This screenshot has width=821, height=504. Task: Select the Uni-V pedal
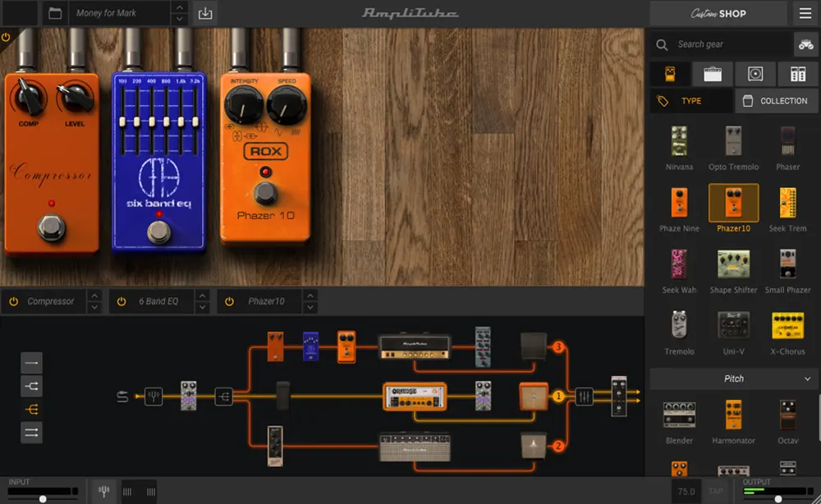(733, 332)
